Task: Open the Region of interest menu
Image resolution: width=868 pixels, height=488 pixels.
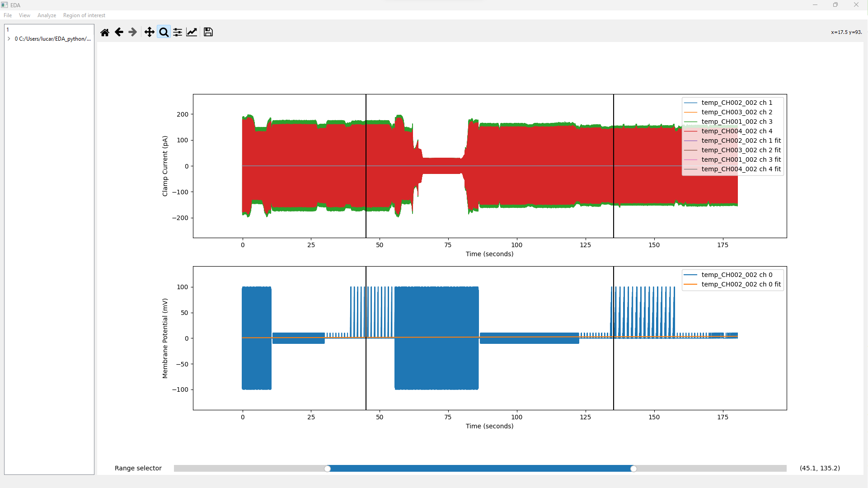Action: point(84,15)
